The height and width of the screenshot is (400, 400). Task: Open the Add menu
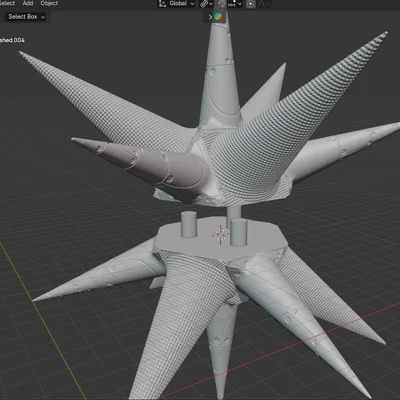pos(28,3)
